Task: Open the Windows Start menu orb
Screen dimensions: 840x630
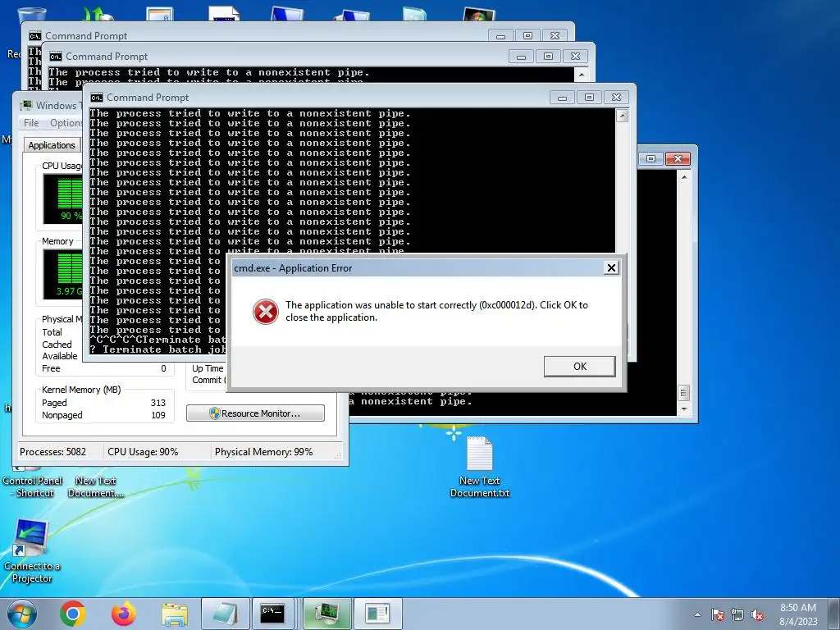Action: click(x=21, y=614)
